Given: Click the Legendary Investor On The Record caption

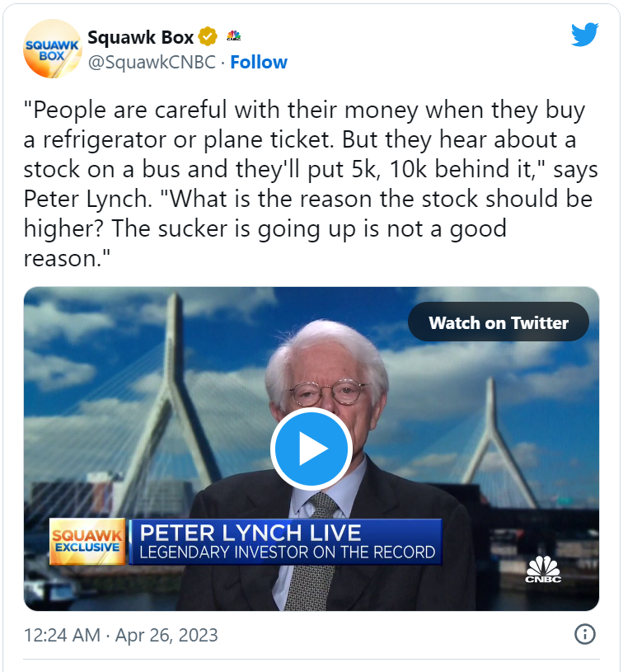Looking at the screenshot, I should coord(287,552).
